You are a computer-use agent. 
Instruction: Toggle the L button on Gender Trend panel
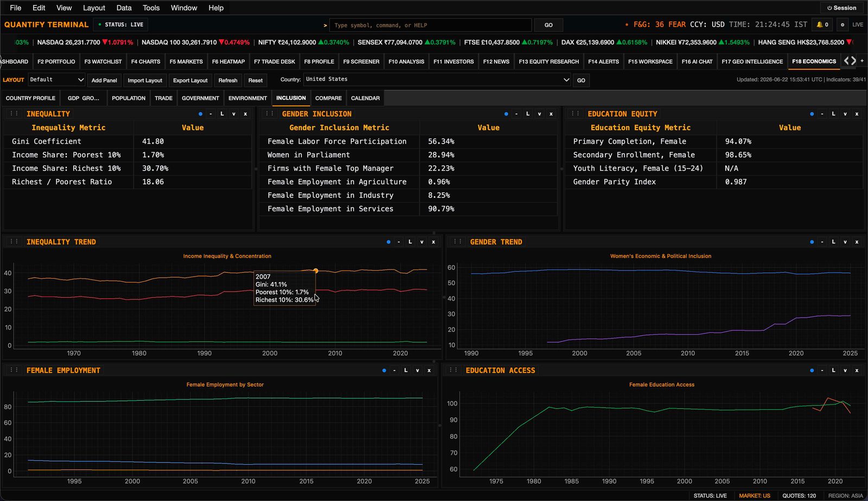click(833, 242)
